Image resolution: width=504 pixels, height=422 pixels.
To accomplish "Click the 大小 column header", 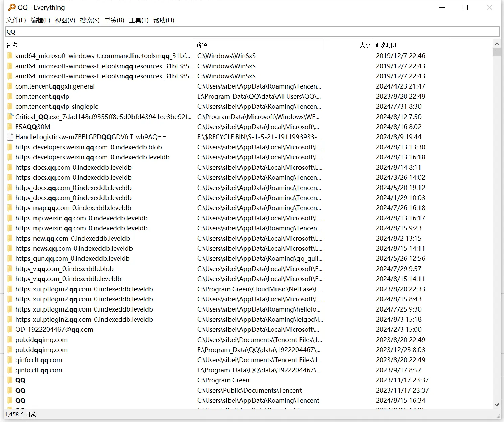I will (x=365, y=45).
